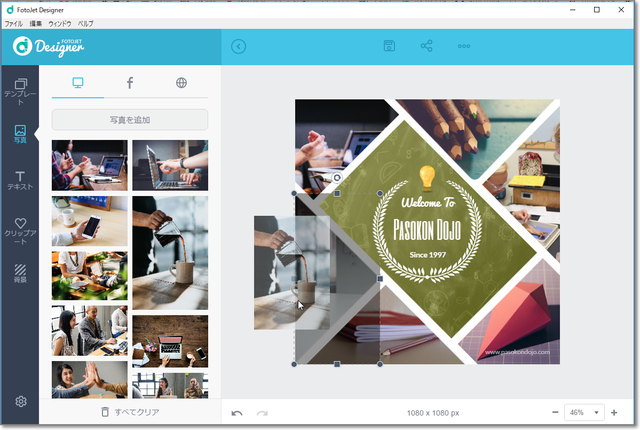Open the テンプレート (Template) sidebar panel
The image size is (640, 430).
[x=19, y=90]
